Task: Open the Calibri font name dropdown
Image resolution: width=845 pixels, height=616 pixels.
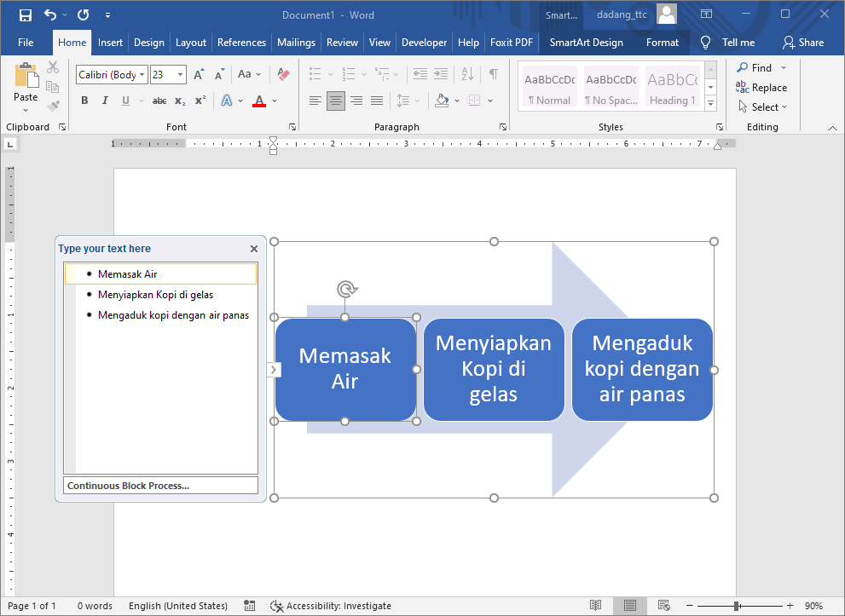Action: click(x=142, y=74)
